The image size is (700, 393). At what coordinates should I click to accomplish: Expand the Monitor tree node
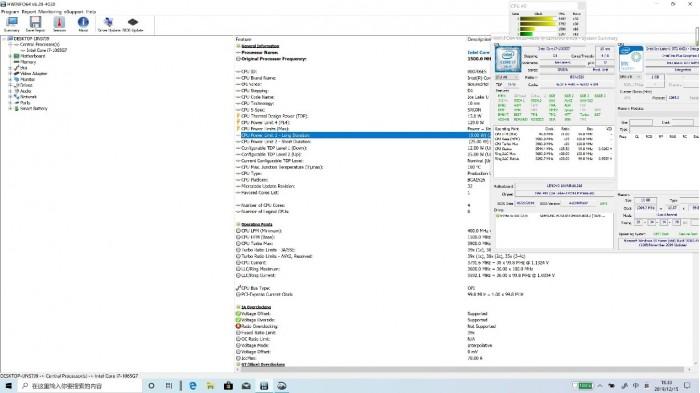[x=10, y=79]
